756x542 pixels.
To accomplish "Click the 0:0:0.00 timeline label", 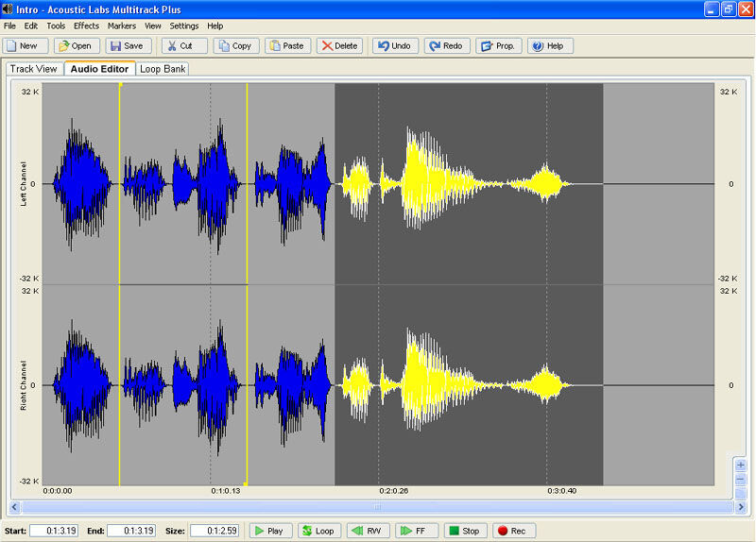I will pos(58,491).
